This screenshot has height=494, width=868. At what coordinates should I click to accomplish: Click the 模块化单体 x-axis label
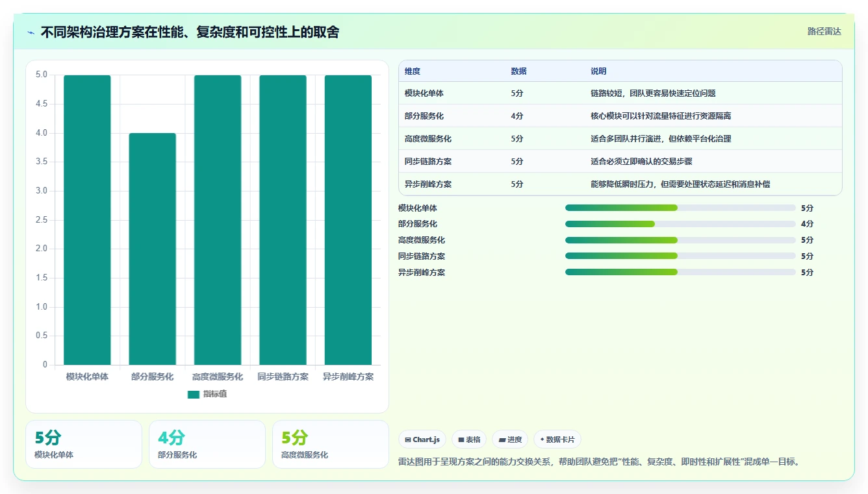point(87,377)
